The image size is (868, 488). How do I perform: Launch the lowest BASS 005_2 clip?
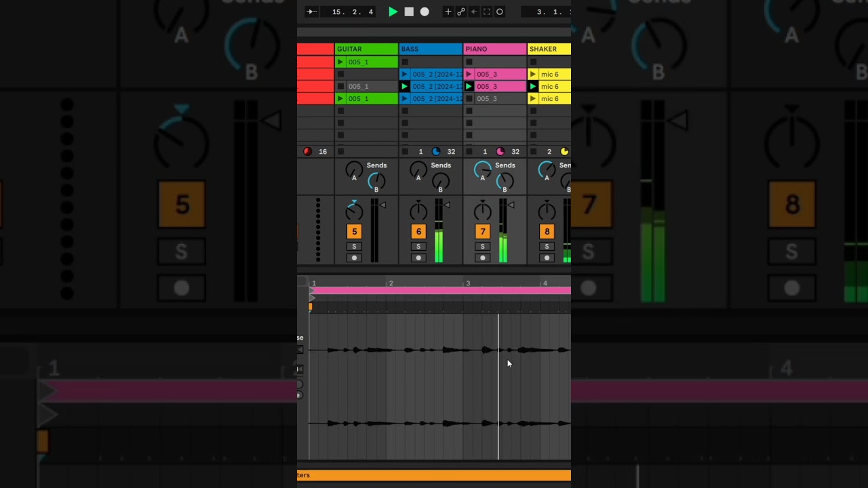405,98
